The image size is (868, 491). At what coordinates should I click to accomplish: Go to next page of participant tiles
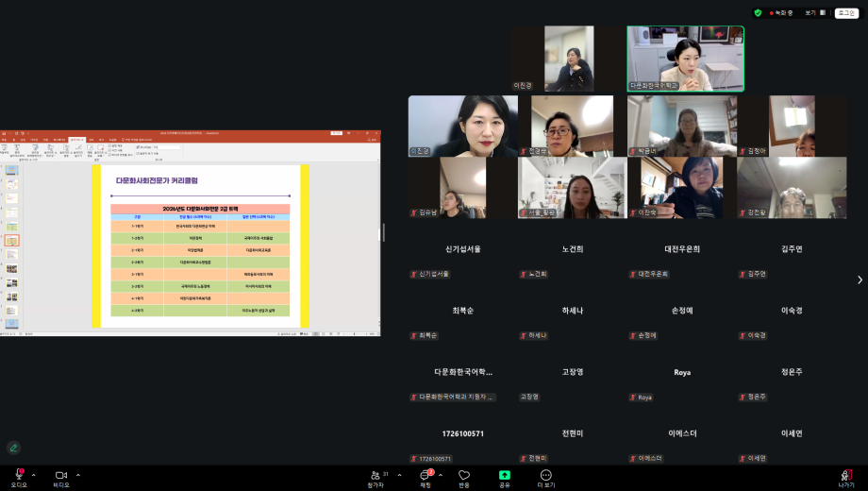click(860, 279)
